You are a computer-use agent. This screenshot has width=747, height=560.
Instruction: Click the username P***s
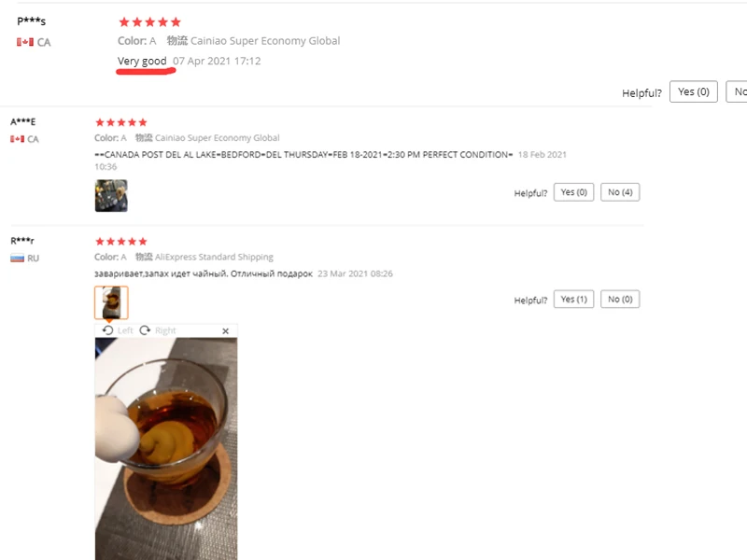32,21
